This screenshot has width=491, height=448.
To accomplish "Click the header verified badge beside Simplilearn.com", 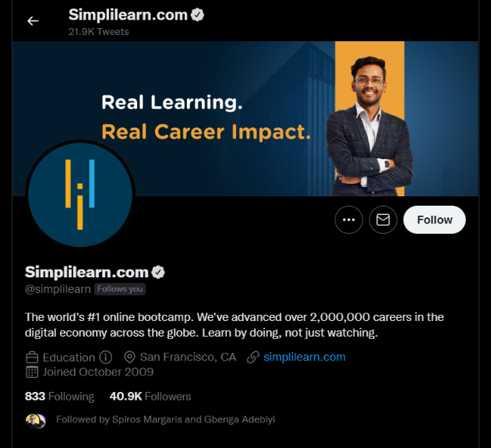I will click(x=197, y=15).
